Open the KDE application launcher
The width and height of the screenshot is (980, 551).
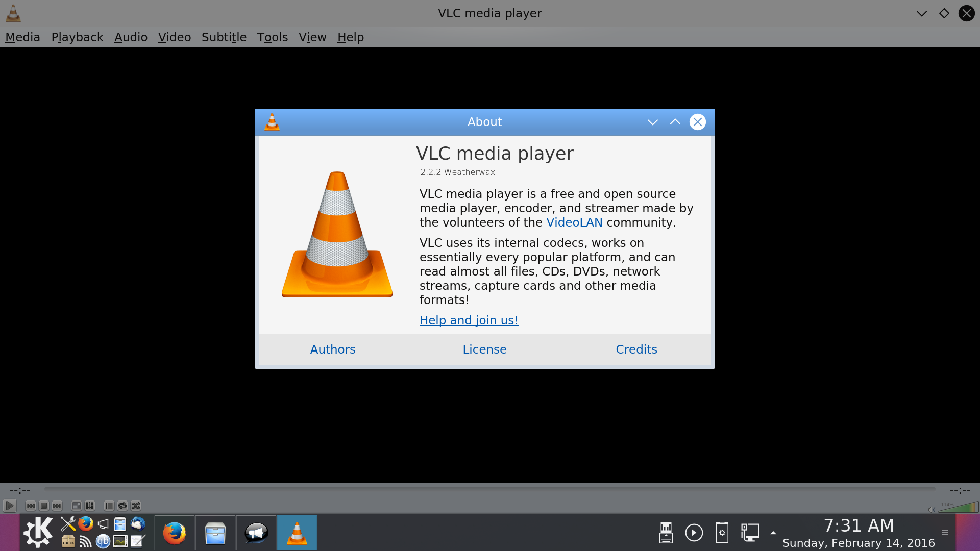click(x=38, y=532)
